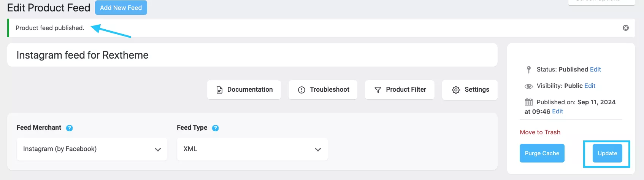Click the Troubleshoot alert icon
Viewport: 644px width, 180px height.
[301, 90]
